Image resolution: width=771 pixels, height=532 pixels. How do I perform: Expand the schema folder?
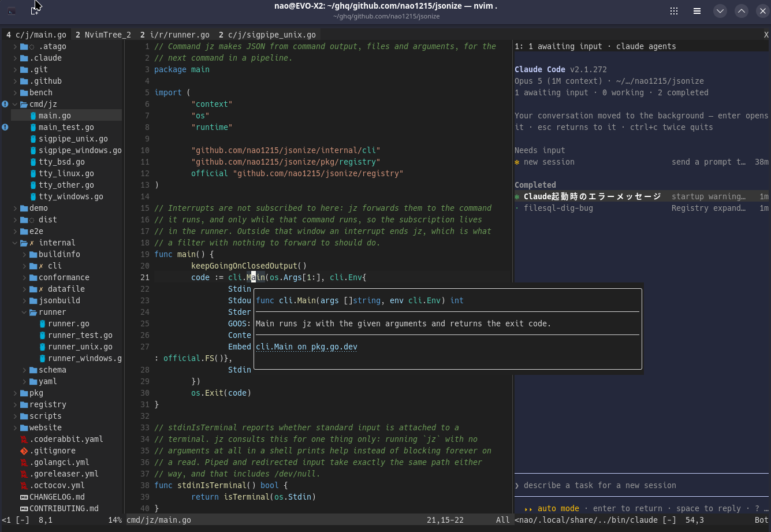pyautogui.click(x=24, y=370)
